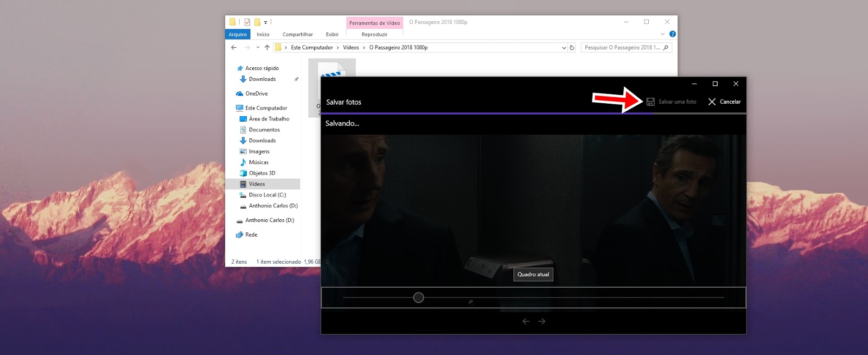Click Vídeos in address breadcrumb

[351, 48]
